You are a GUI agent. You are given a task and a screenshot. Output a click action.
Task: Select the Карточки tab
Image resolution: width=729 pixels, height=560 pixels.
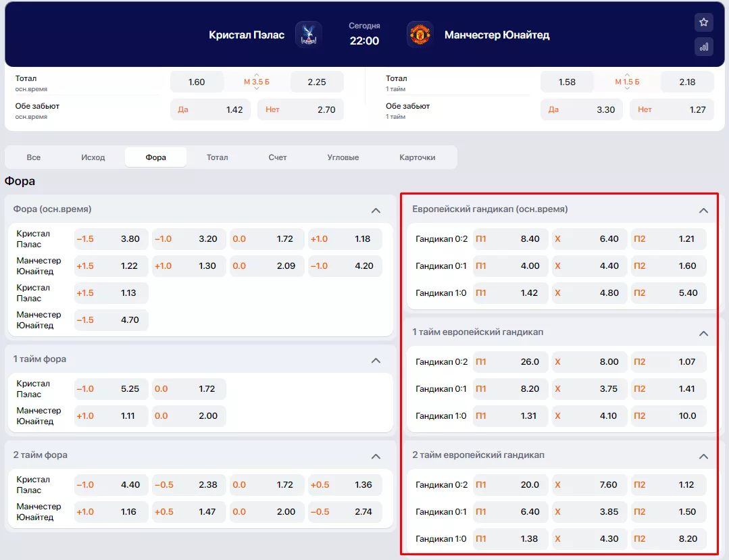(417, 157)
